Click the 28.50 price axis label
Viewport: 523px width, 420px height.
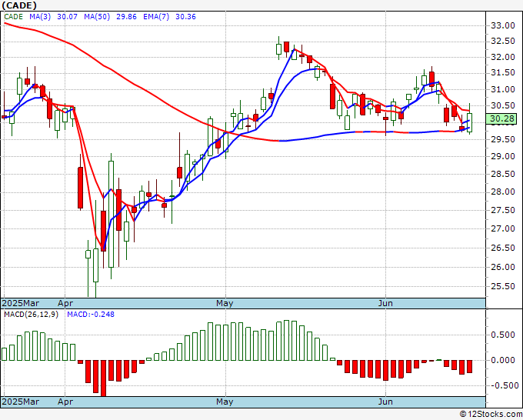(503, 175)
